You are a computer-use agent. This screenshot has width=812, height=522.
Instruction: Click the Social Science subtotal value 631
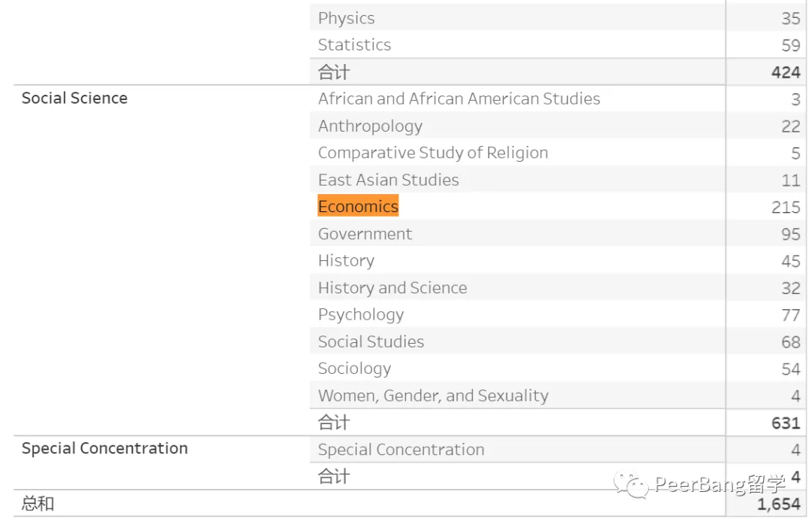(786, 423)
